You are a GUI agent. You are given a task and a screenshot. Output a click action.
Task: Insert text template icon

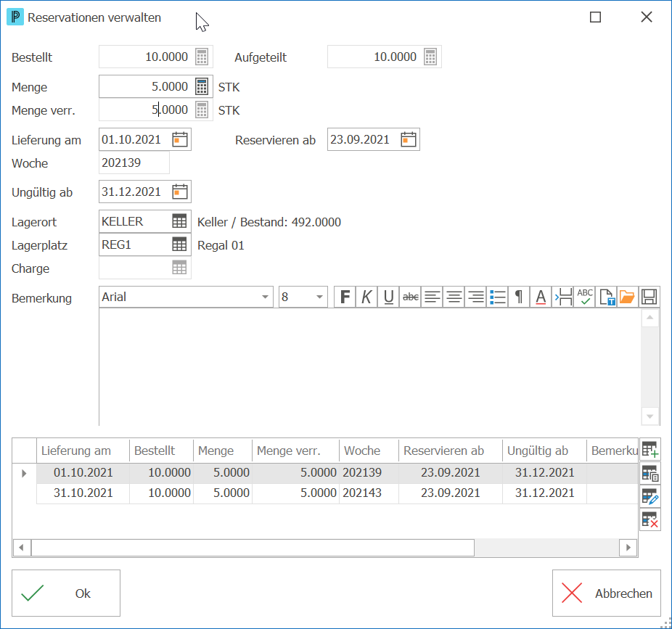607,297
